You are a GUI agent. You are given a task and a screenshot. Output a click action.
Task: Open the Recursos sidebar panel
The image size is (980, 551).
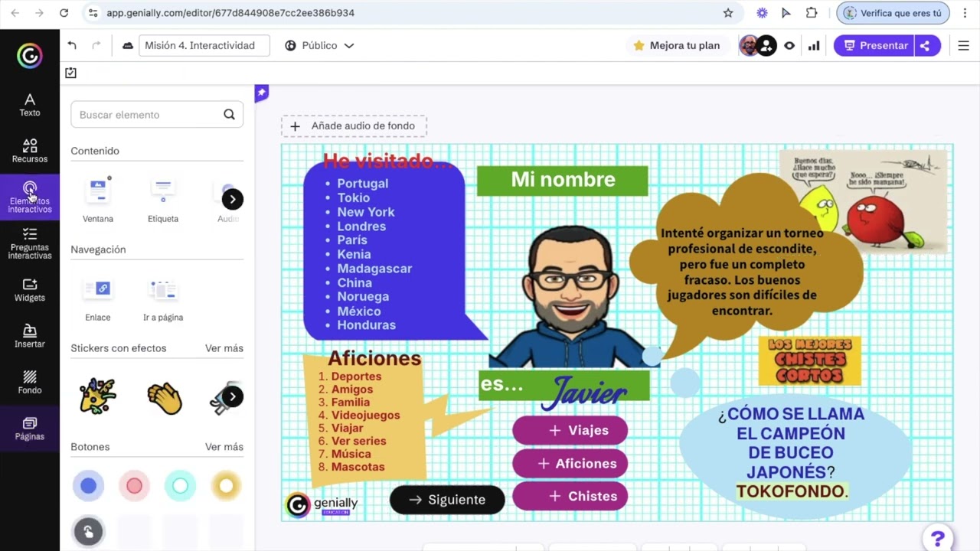(30, 151)
